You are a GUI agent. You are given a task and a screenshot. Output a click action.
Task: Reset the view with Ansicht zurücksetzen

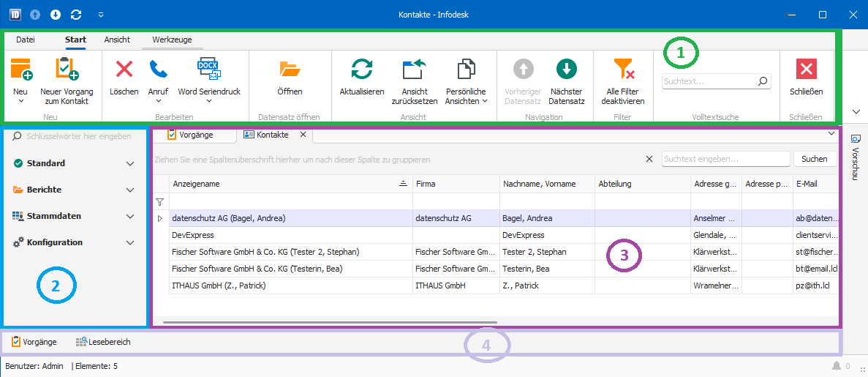(415, 69)
